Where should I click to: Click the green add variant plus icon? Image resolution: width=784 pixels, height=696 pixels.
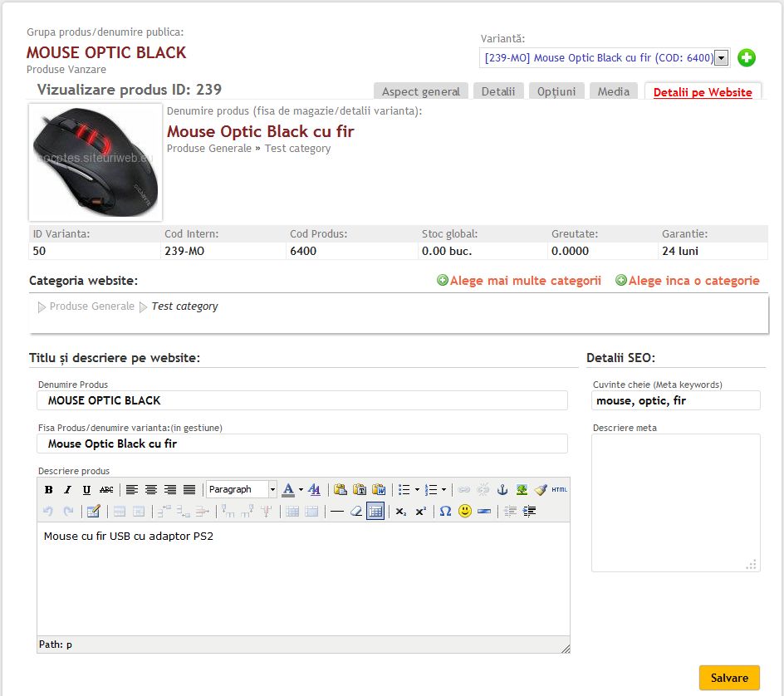[x=747, y=58]
